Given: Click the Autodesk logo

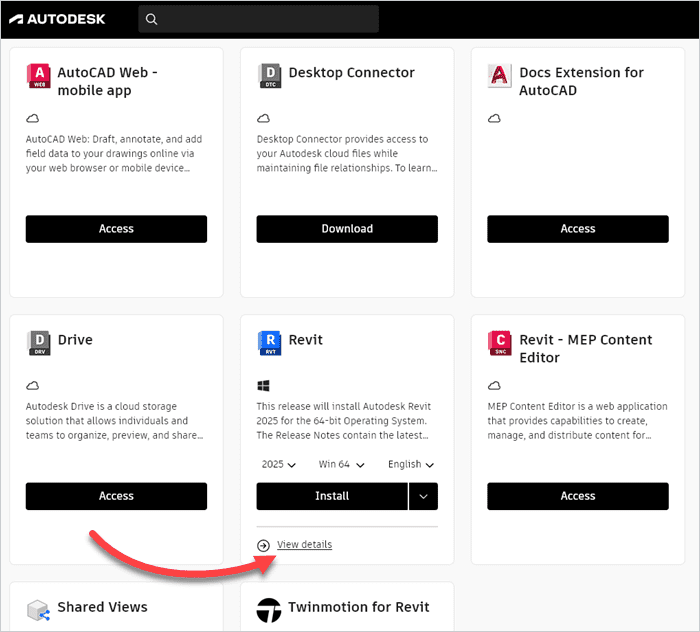Looking at the screenshot, I should pyautogui.click(x=57, y=19).
